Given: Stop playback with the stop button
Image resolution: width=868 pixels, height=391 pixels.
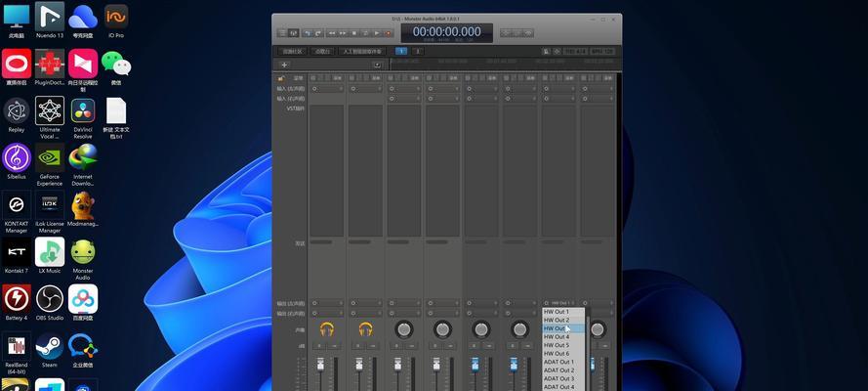Looking at the screenshot, I should point(354,33).
